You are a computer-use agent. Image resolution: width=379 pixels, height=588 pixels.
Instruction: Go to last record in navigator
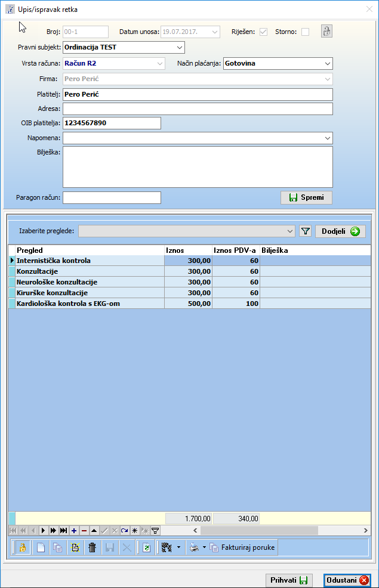click(x=64, y=530)
